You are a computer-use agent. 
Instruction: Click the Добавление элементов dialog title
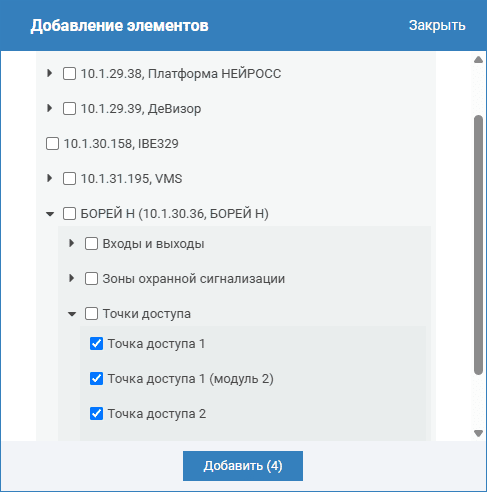tap(119, 26)
